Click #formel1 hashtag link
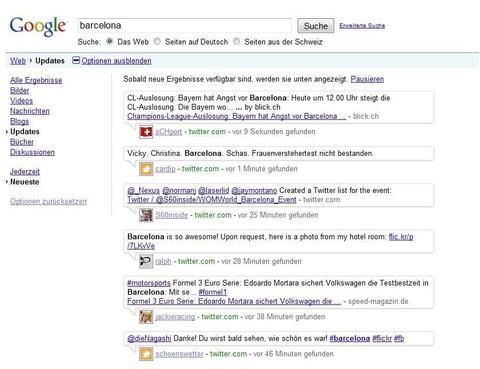Viewport: 480px width, 369px height. point(213,292)
